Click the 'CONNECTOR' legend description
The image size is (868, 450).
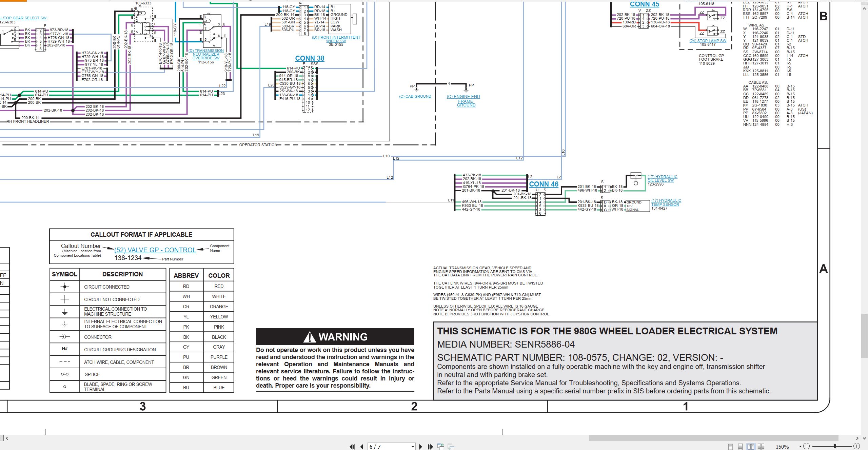pyautogui.click(x=98, y=337)
